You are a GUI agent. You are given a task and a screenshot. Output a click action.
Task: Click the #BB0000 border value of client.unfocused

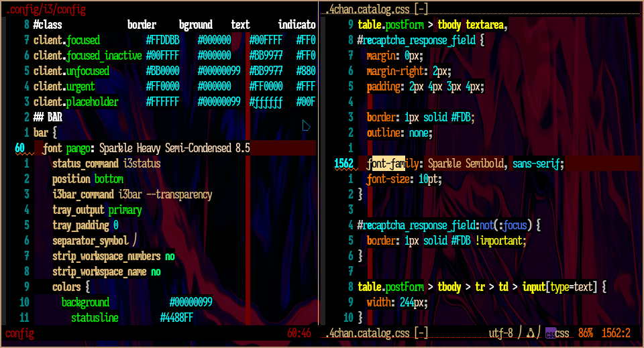162,71
